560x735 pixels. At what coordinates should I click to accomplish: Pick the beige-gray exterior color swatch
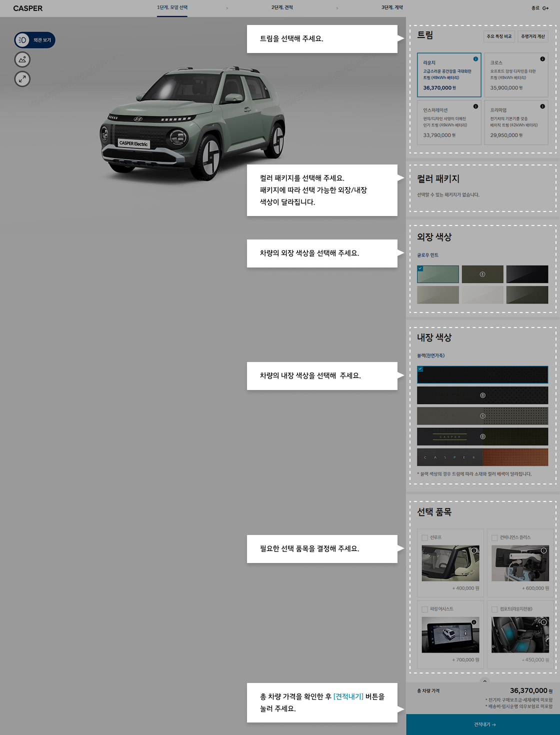pos(438,295)
